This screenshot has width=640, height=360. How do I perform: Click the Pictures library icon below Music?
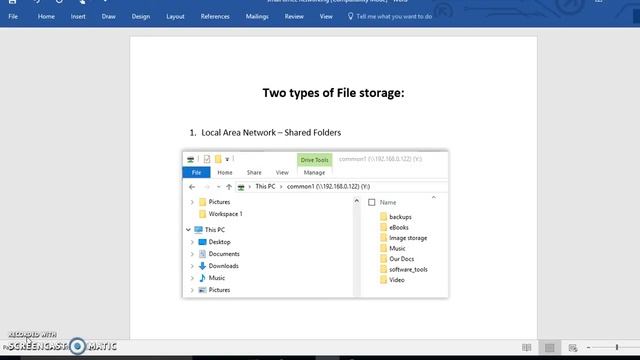(202, 290)
